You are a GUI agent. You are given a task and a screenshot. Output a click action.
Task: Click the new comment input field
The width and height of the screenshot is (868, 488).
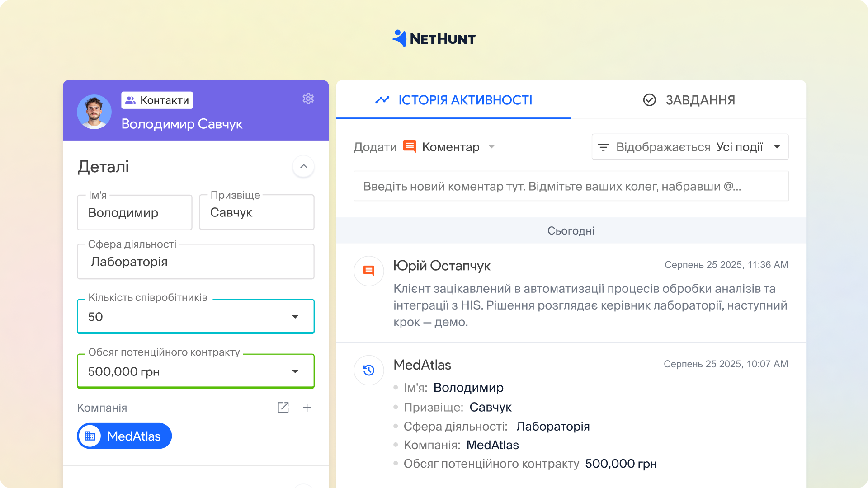pyautogui.click(x=571, y=186)
